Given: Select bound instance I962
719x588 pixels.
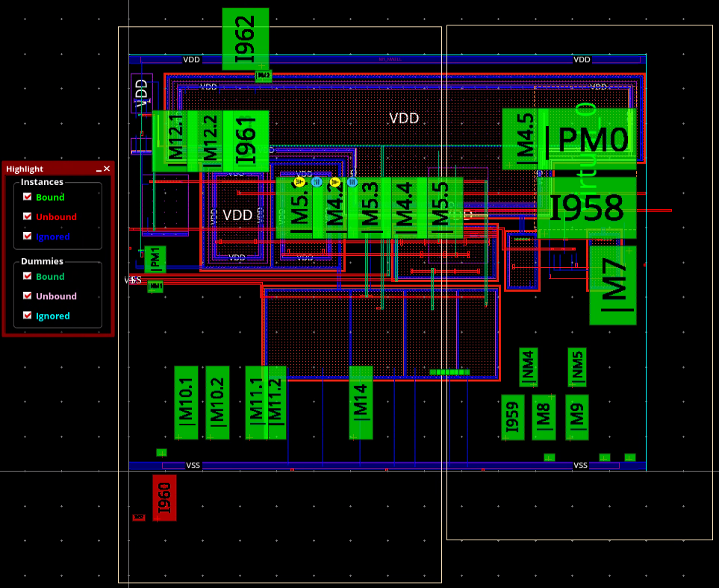Looking at the screenshot, I should 246,39.
